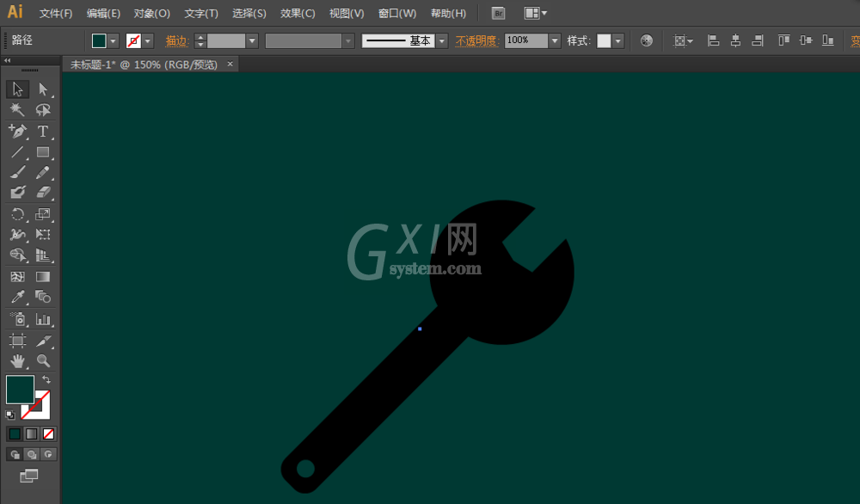Open the 文字(T) menu

pos(201,13)
